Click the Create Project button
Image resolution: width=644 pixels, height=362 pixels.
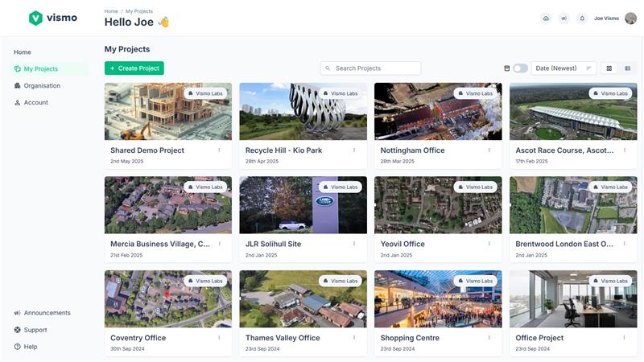[134, 68]
